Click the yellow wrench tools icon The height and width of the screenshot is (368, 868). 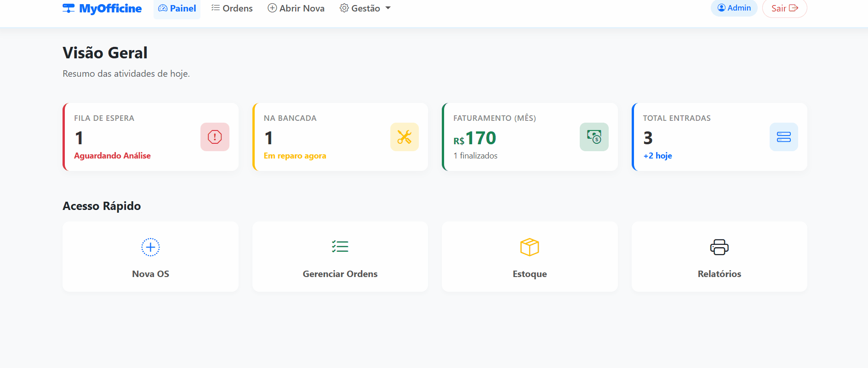coord(404,137)
